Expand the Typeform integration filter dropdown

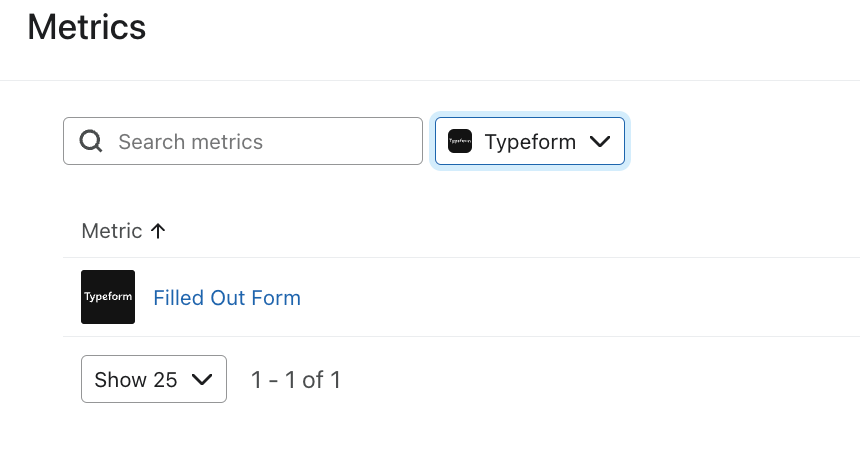click(x=530, y=142)
